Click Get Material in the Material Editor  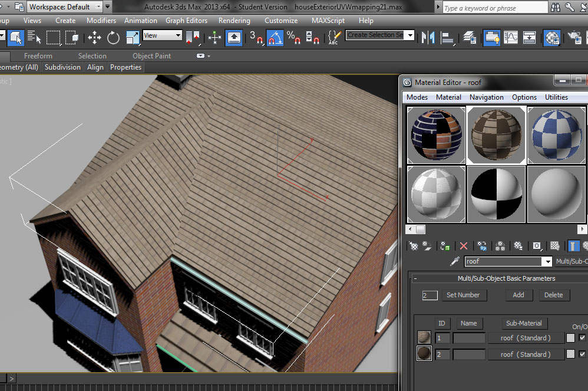[x=412, y=246]
